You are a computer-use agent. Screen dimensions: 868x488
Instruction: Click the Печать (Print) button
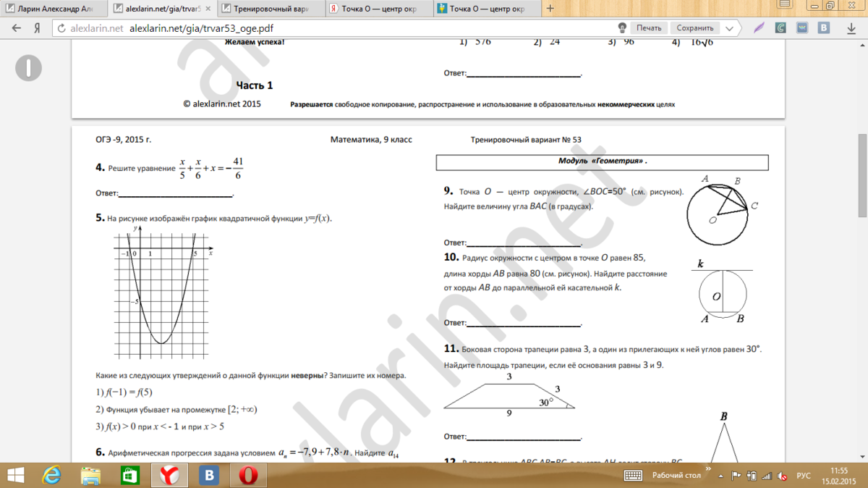tap(649, 28)
